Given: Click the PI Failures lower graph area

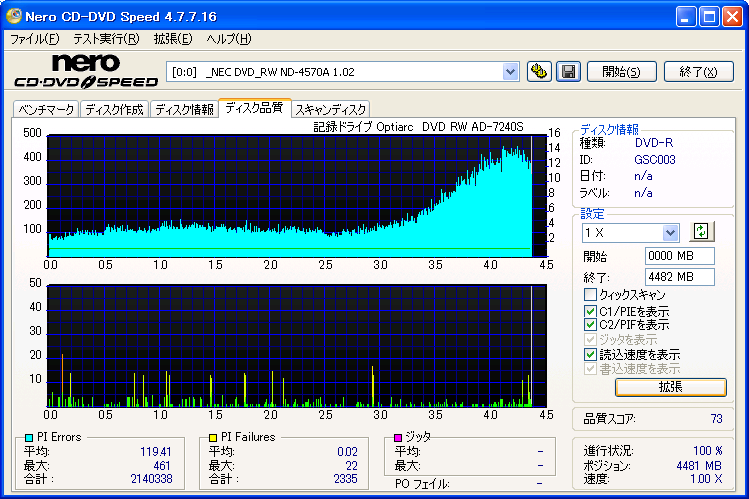Looking at the screenshot, I should point(297,346).
